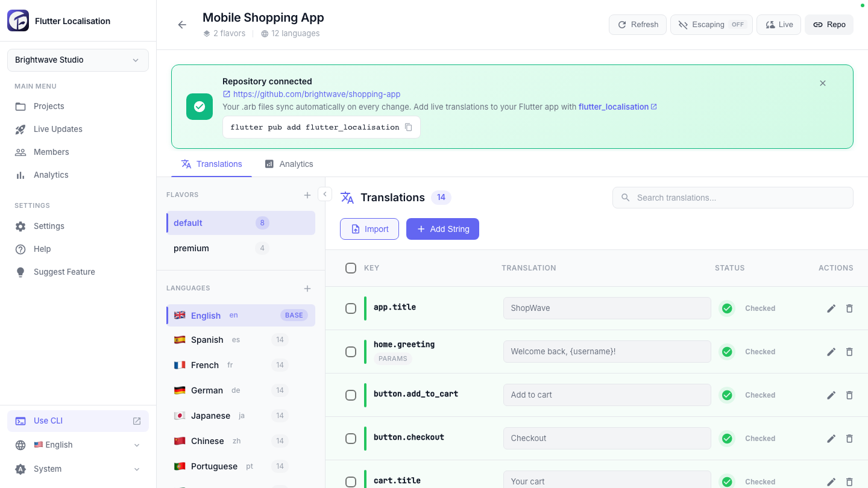Select the Spanish language
Screen dimensions: 868x488
241,340
